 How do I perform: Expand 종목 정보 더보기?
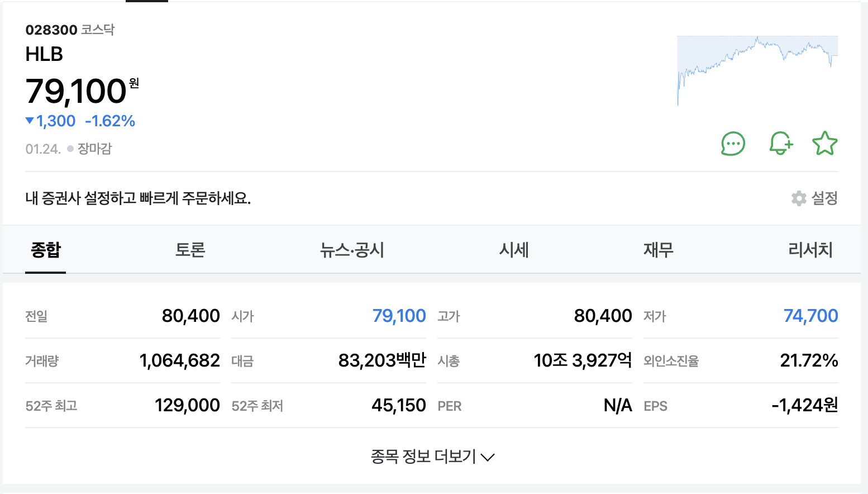pos(432,457)
